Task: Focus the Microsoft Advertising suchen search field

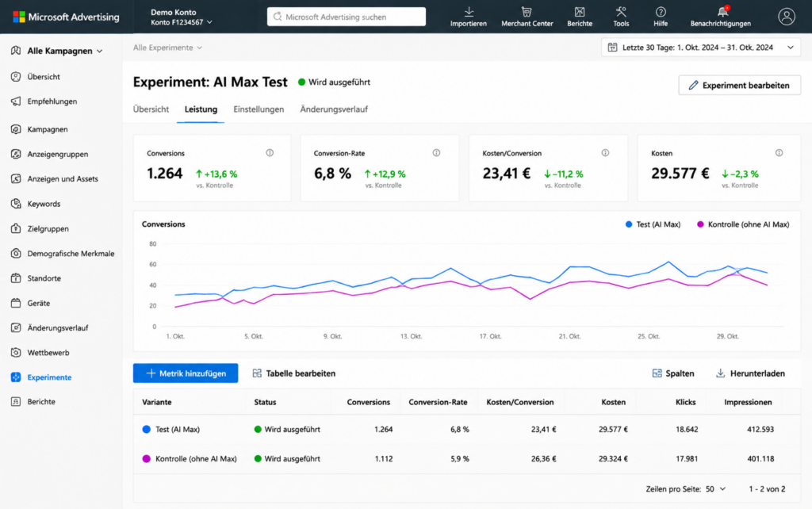Action: 347,17
